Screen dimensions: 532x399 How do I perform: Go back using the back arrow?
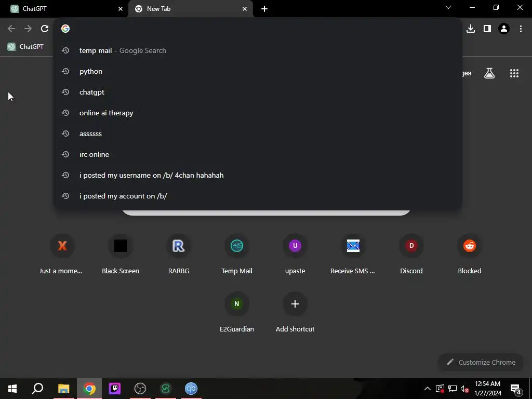11,29
